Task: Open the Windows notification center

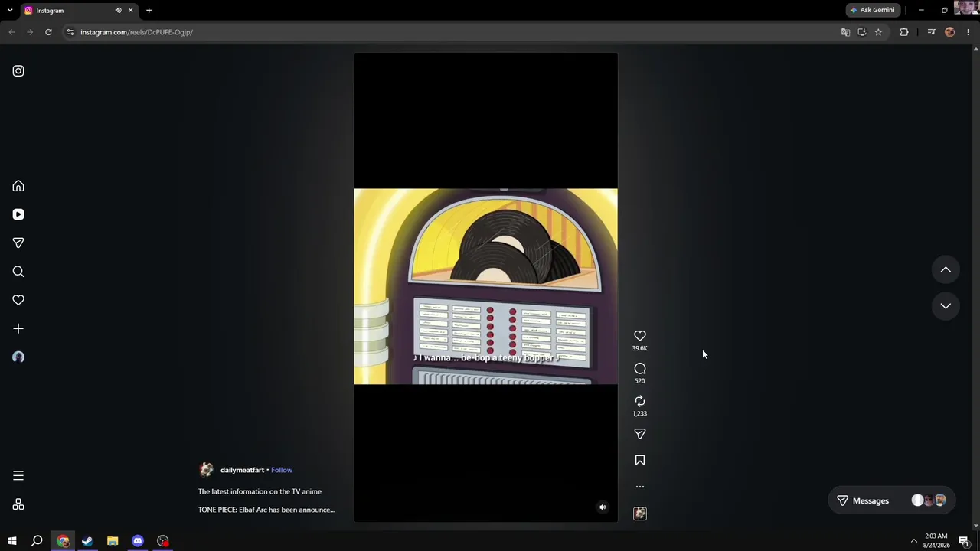Action: [x=965, y=541]
